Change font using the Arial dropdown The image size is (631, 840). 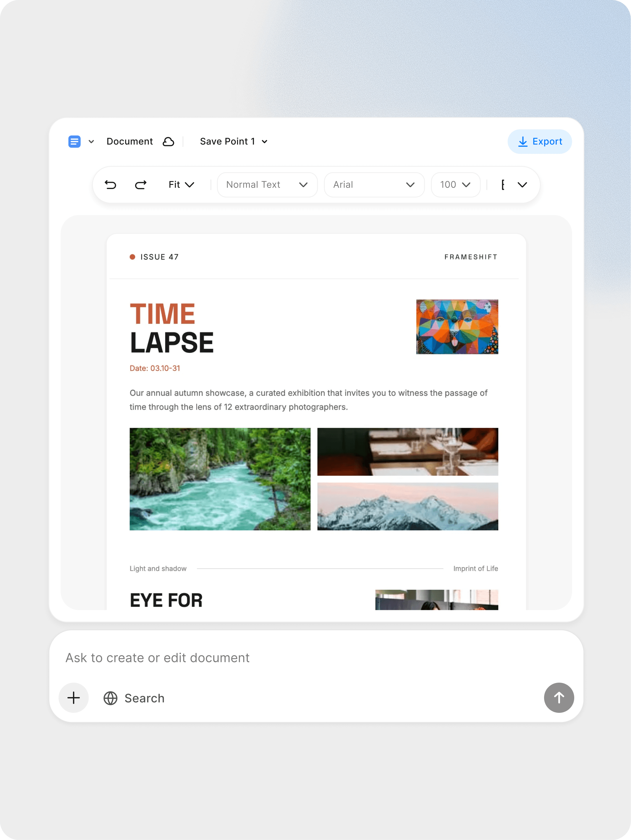(x=373, y=185)
